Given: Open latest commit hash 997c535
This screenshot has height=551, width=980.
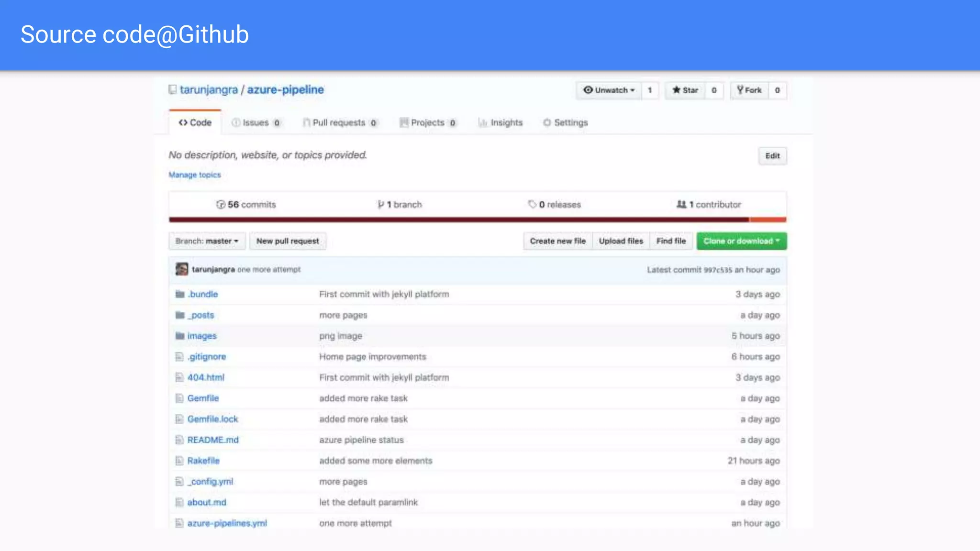Looking at the screenshot, I should pos(718,270).
